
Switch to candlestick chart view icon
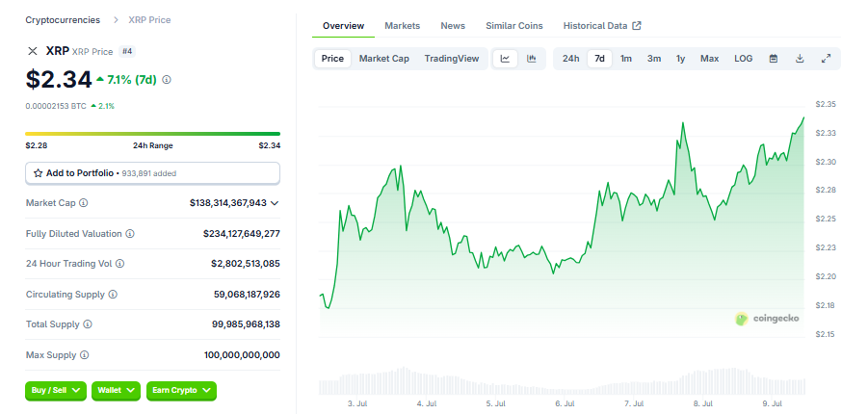[532, 59]
